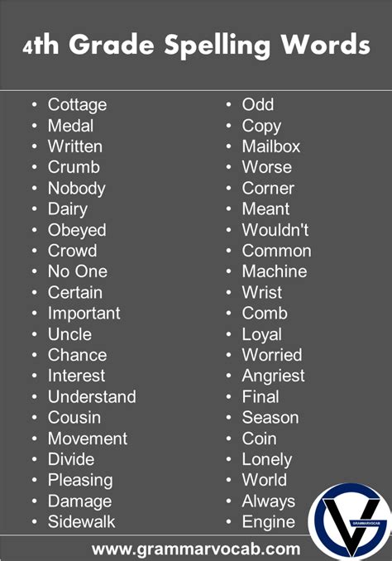Select the word Sidewalk
This screenshot has width=392, height=561.
click(x=82, y=521)
